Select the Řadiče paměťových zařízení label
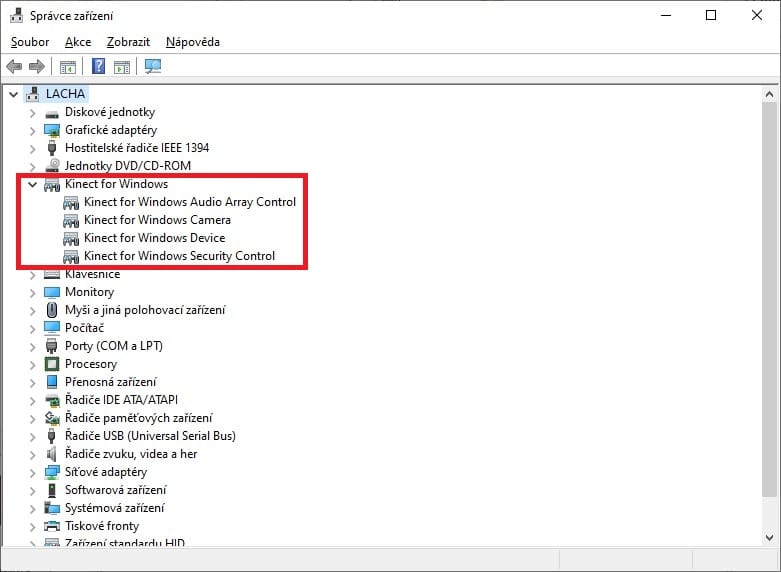The image size is (781, 572). (138, 418)
